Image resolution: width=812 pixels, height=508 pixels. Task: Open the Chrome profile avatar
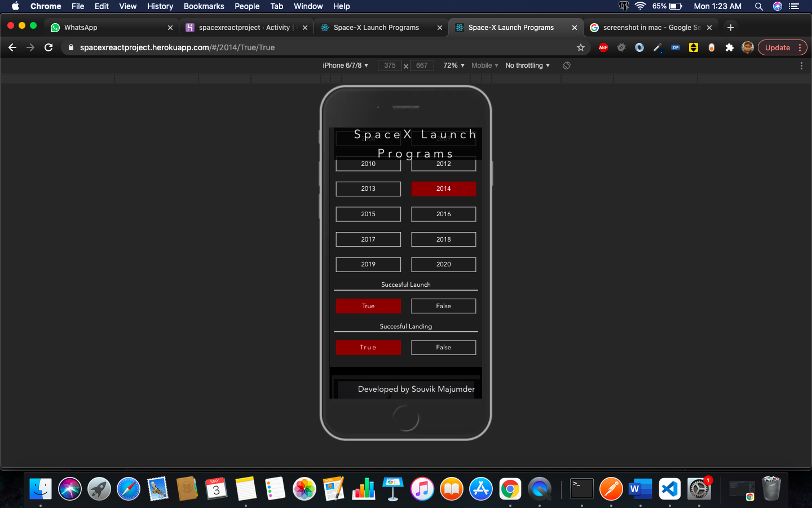748,47
